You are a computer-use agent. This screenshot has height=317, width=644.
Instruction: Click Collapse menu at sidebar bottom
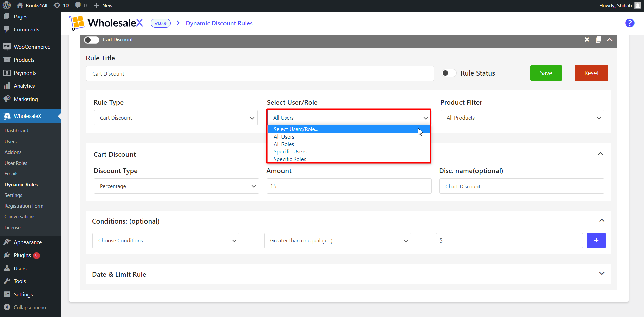[x=31, y=307]
